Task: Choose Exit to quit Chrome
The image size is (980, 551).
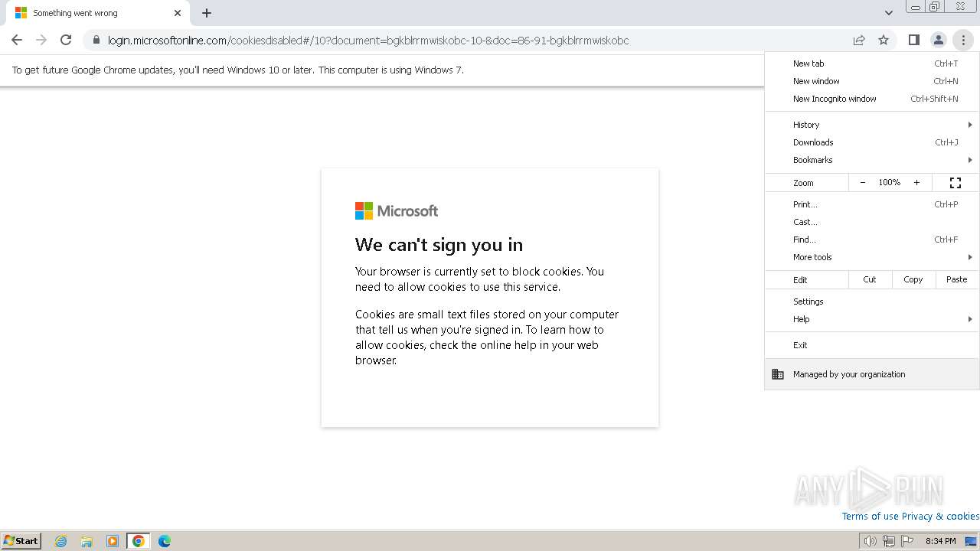Action: click(x=872, y=345)
